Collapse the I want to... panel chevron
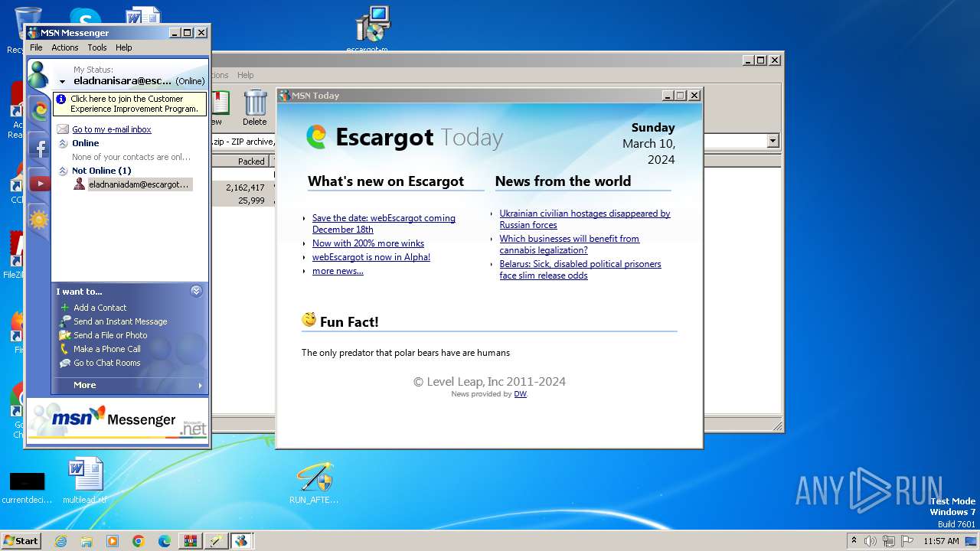This screenshot has width=980, height=551. [196, 291]
